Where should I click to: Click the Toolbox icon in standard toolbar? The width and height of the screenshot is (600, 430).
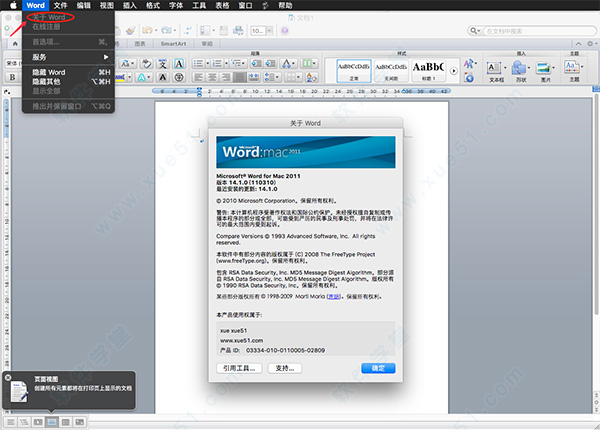pos(224,31)
